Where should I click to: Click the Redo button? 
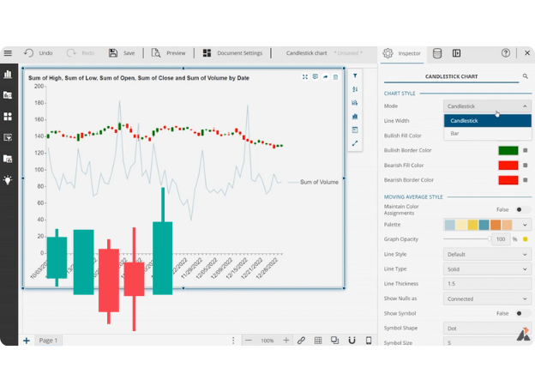click(x=81, y=53)
